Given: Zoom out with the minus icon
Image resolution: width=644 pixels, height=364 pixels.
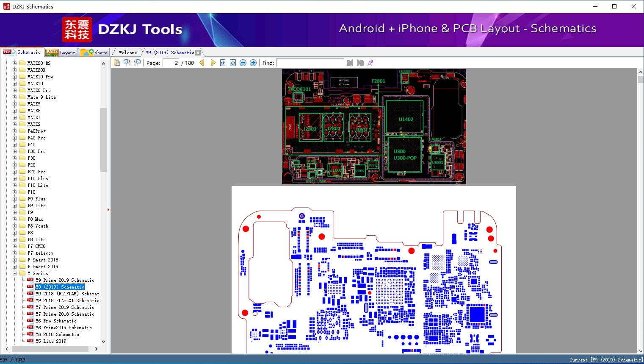Looking at the screenshot, I should tap(243, 63).
